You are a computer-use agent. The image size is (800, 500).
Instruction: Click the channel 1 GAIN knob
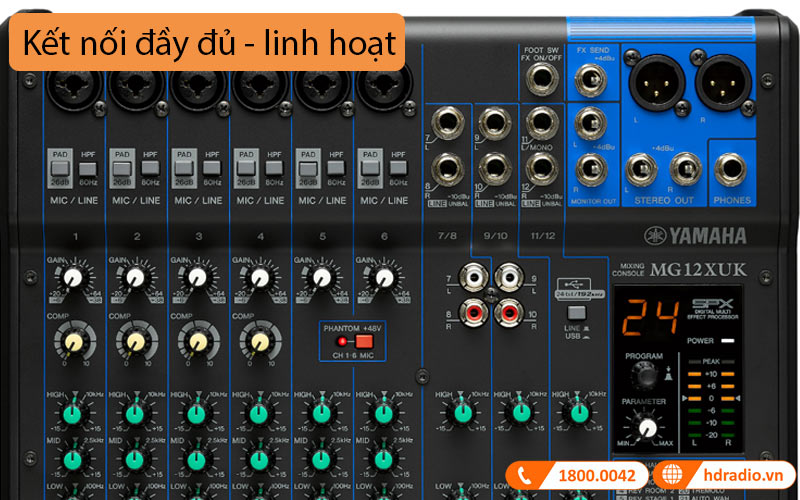pos(73,278)
